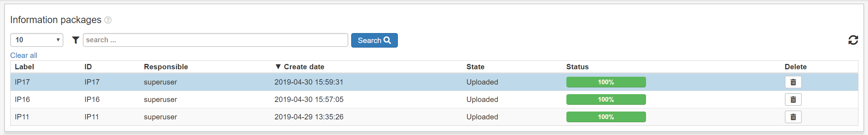
Task: Delete IP17 using its trash icon
Action: [x=793, y=82]
